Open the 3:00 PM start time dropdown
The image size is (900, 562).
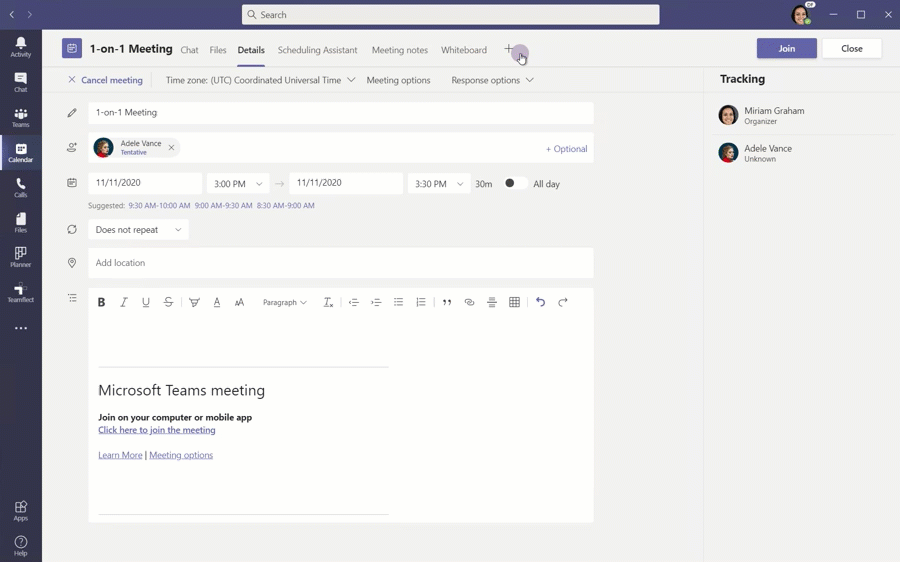[238, 184]
